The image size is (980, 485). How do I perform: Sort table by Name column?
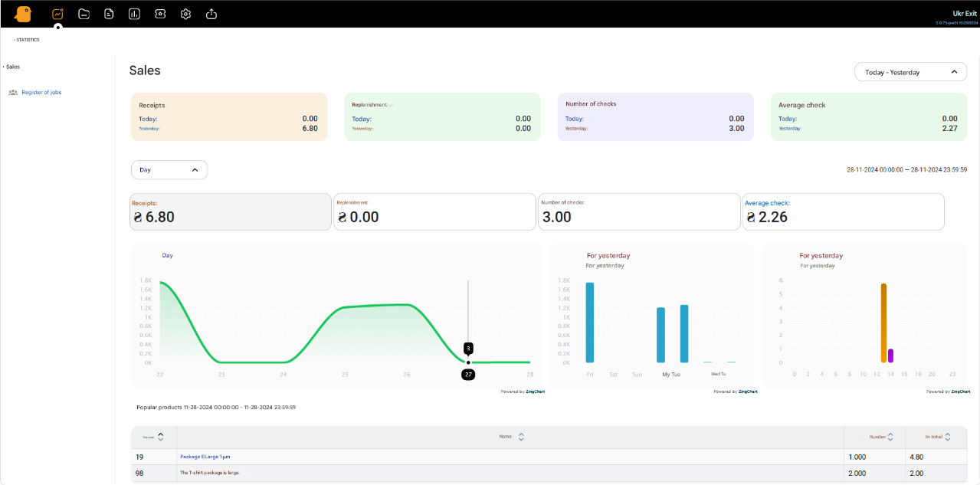pos(521,437)
